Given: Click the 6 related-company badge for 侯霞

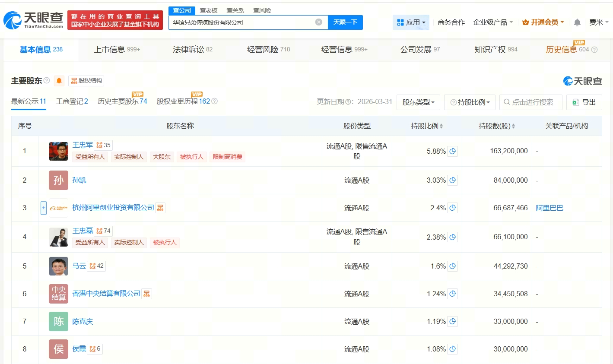Looking at the screenshot, I should click(x=95, y=348).
